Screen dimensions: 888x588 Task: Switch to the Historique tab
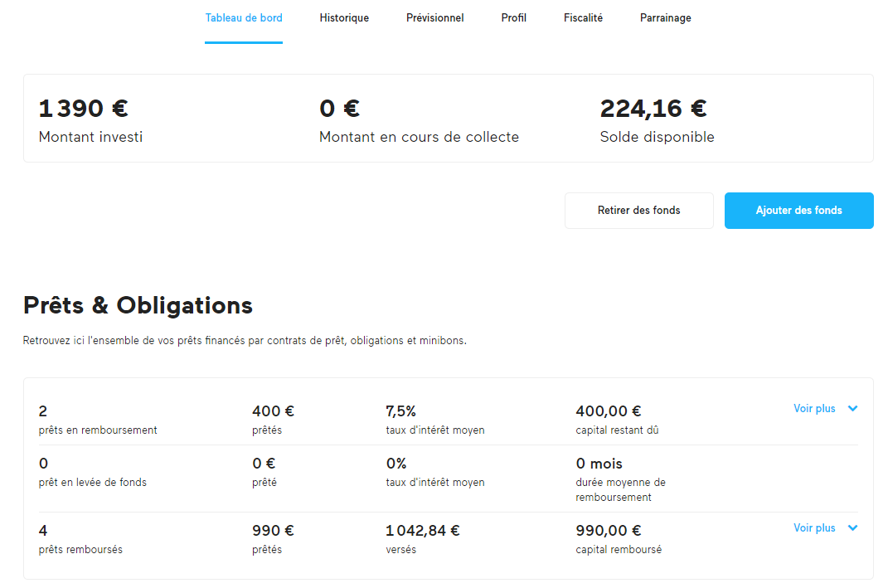tap(344, 18)
